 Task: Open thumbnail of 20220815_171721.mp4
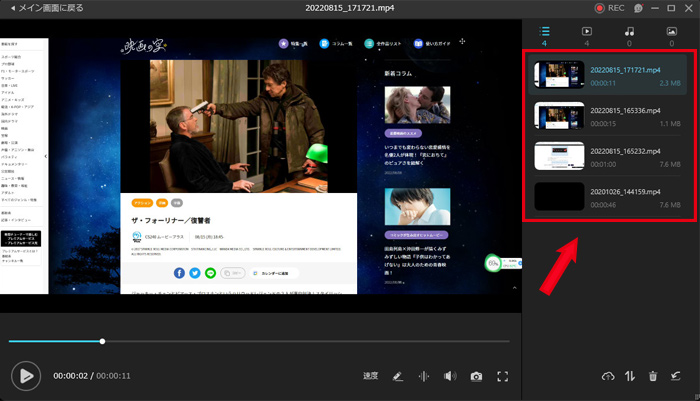(559, 75)
